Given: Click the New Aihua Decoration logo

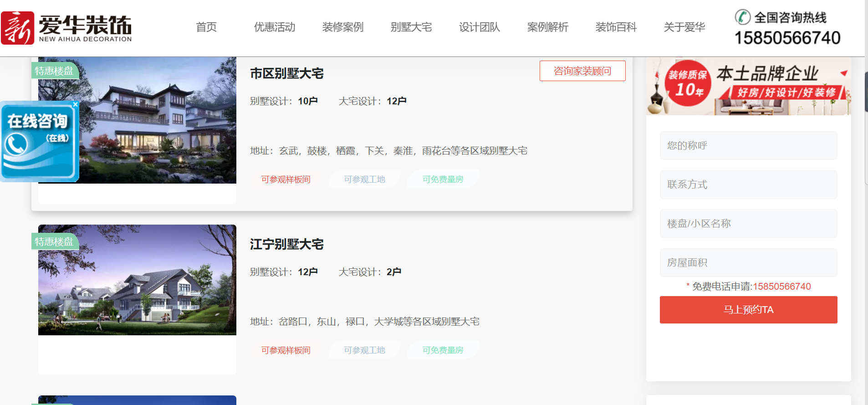Looking at the screenshot, I should click(x=66, y=28).
